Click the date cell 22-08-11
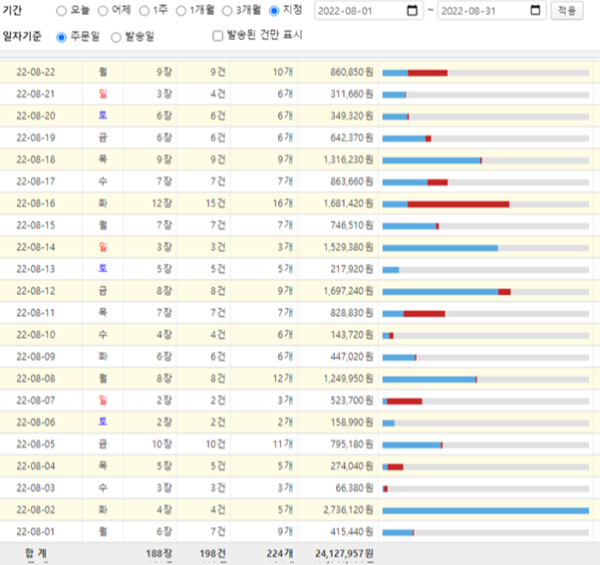 [x=36, y=313]
